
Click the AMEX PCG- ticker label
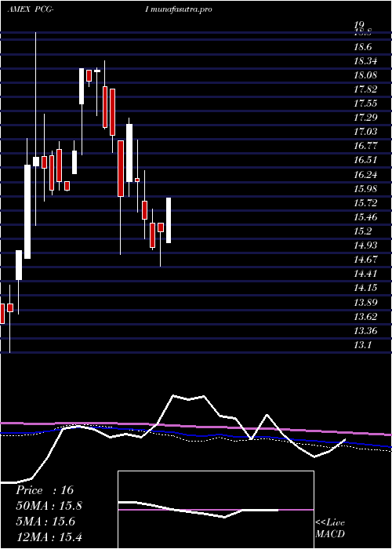pyautogui.click(x=30, y=9)
